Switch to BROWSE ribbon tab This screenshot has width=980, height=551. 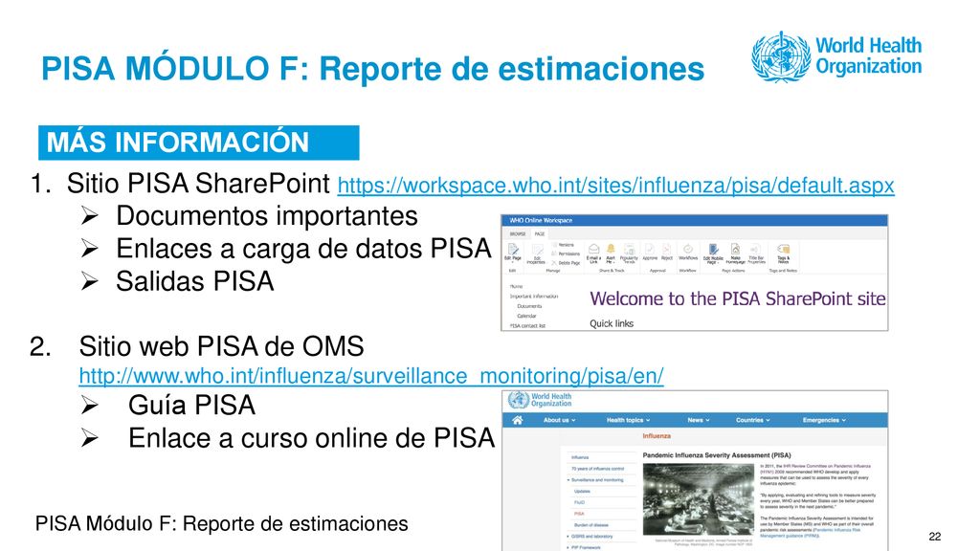pos(518,234)
